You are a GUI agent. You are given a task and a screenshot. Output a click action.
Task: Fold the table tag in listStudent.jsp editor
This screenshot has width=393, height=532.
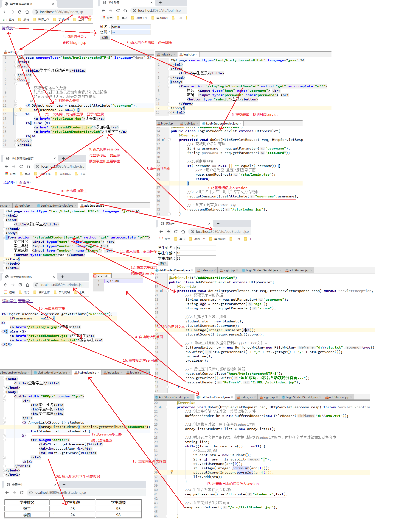[4, 396]
